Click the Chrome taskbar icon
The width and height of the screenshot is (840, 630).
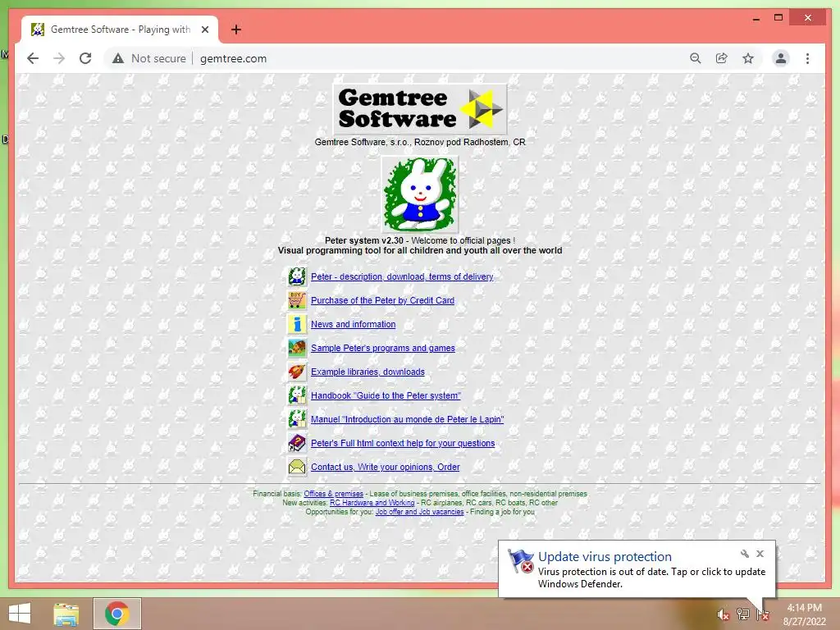pyautogui.click(x=117, y=614)
